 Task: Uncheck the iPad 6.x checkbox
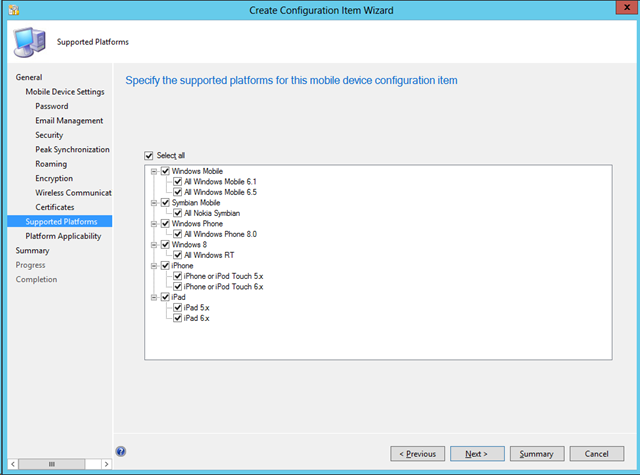coord(178,319)
